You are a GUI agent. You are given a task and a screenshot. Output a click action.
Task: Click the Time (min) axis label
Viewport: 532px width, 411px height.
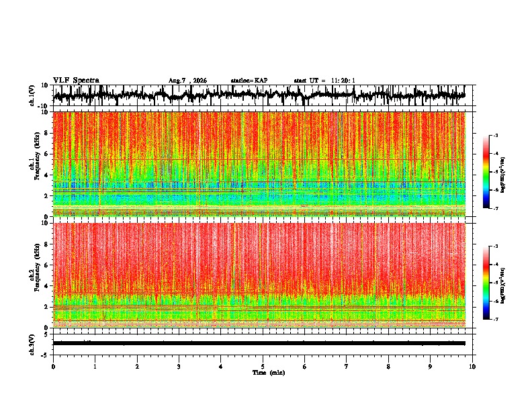tap(269, 373)
